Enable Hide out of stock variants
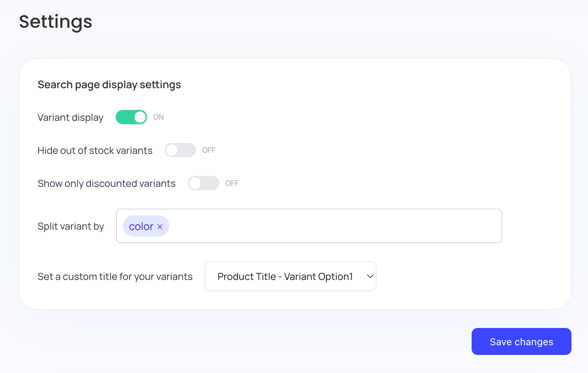 (x=180, y=150)
